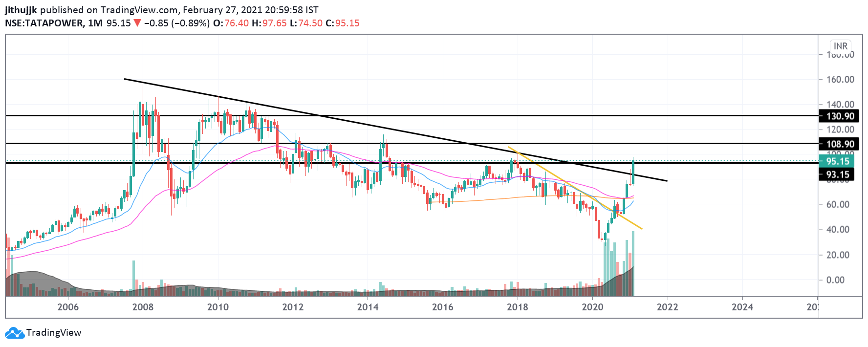Select the yellow descending trendline

tap(575, 188)
